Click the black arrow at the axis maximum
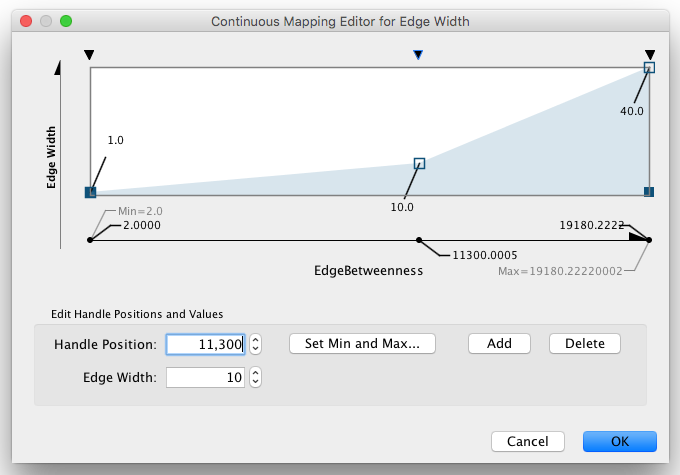The height and width of the screenshot is (475, 680). [637, 239]
